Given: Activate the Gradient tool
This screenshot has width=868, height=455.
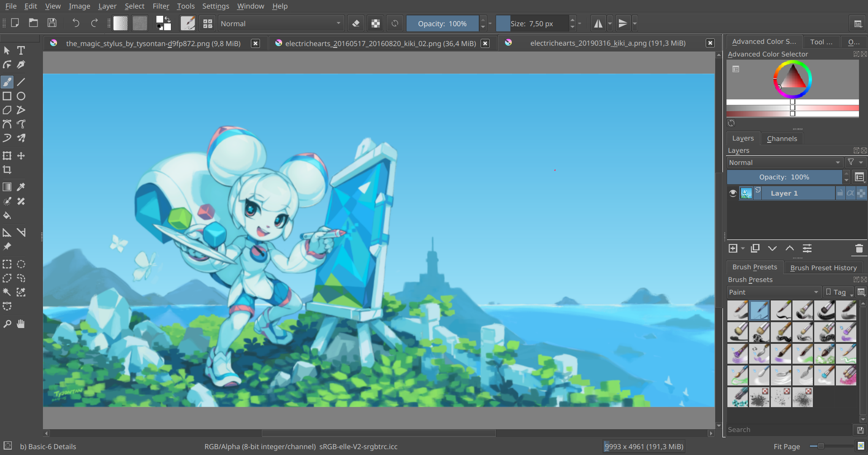Looking at the screenshot, I should [7, 187].
